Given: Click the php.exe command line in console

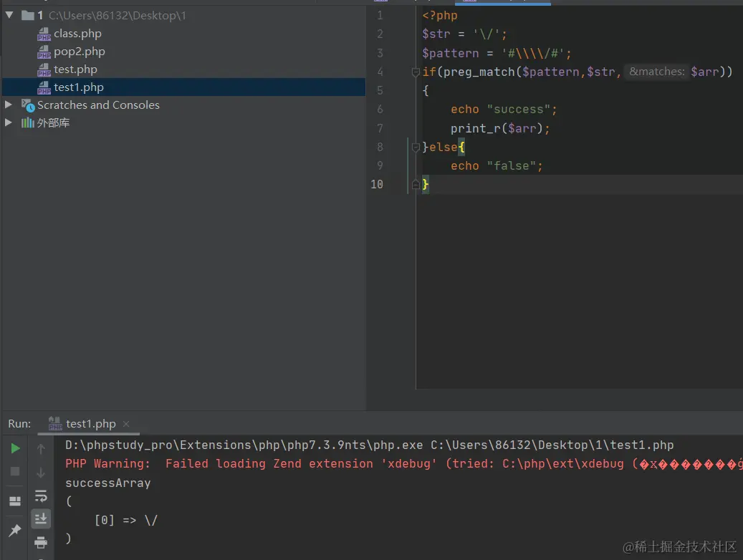Looking at the screenshot, I should (369, 445).
